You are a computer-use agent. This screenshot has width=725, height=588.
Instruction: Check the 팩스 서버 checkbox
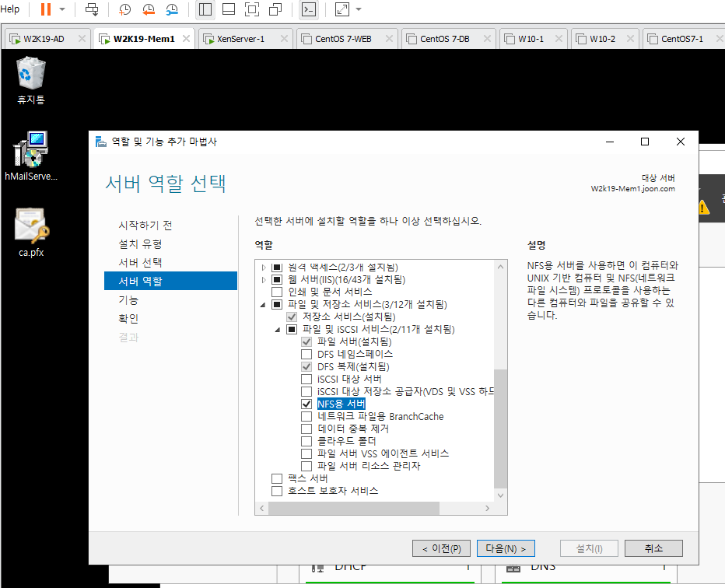tap(277, 478)
